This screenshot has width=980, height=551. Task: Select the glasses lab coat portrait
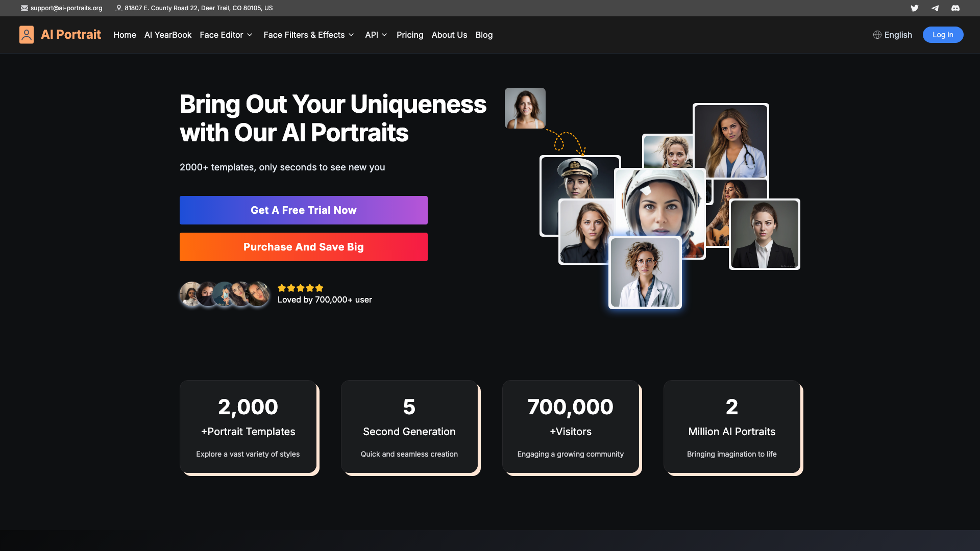(645, 273)
